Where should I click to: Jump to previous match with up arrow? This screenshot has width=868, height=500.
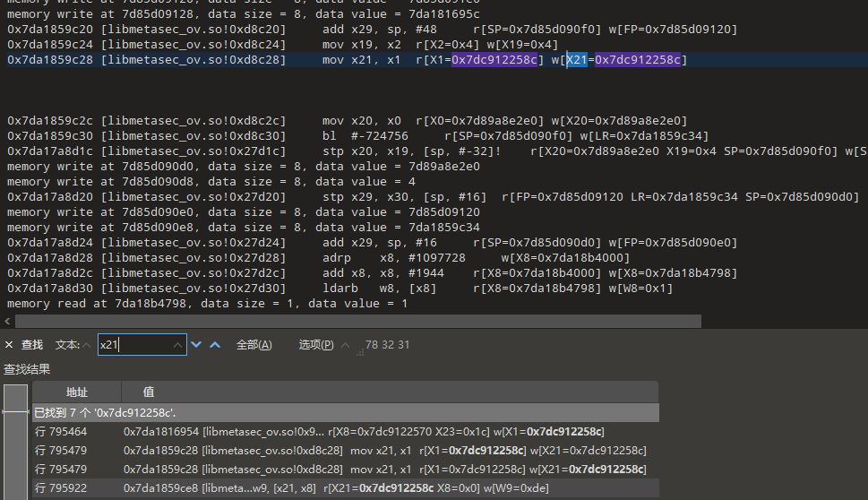[215, 345]
